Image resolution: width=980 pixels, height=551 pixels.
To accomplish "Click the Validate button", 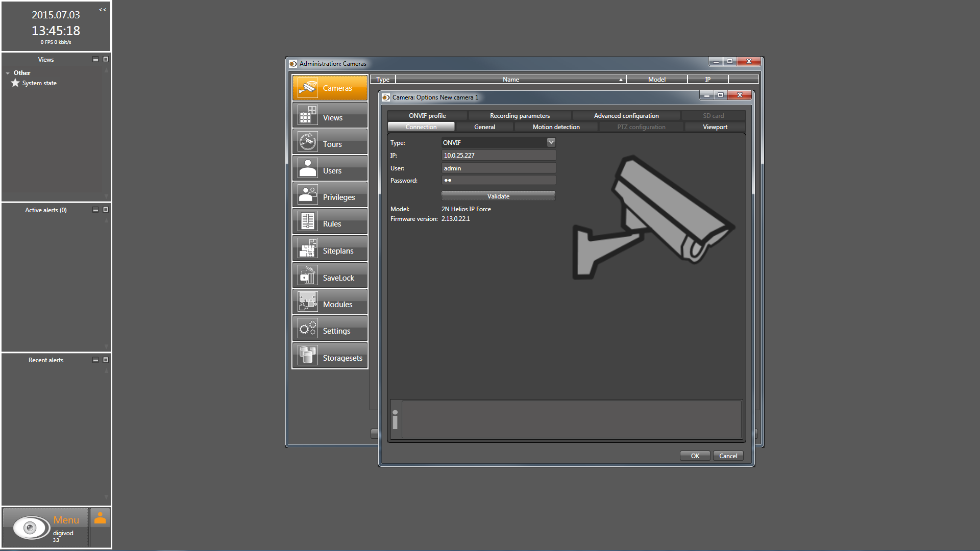I will pos(498,196).
